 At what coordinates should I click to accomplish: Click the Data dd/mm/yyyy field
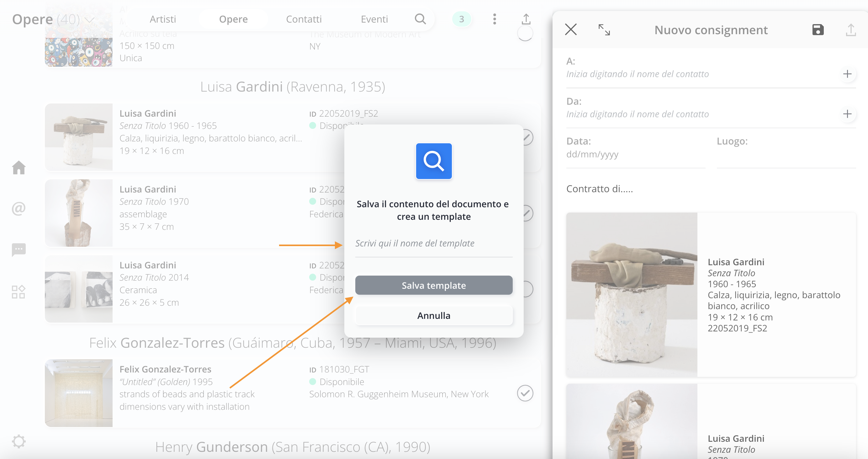click(636, 154)
